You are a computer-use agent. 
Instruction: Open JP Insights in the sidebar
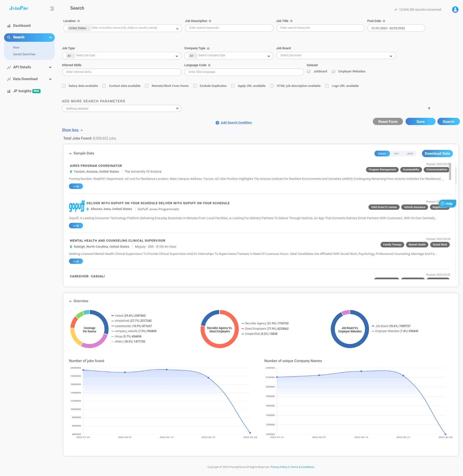[23, 91]
